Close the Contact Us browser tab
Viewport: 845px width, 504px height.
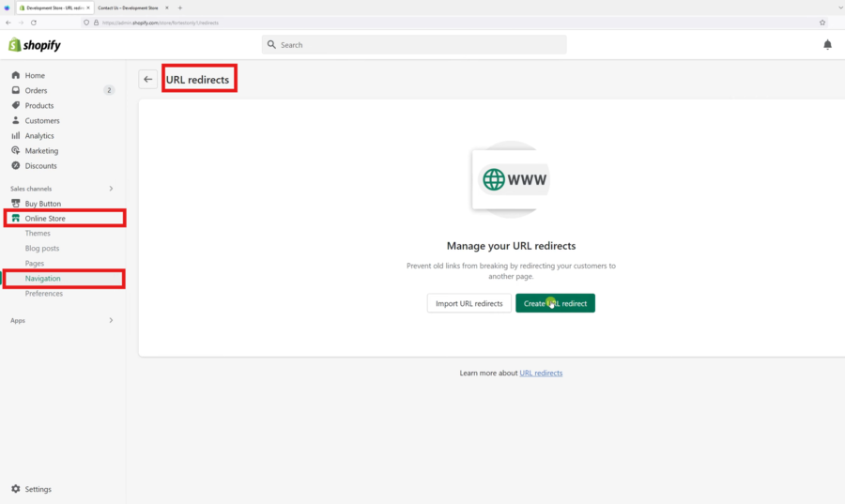[x=166, y=8]
